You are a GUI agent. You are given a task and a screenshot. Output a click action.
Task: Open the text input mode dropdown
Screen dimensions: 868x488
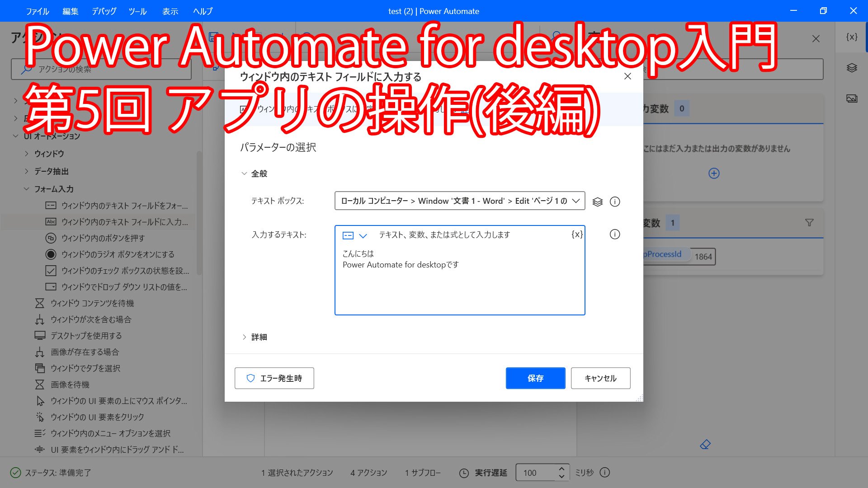pos(355,235)
